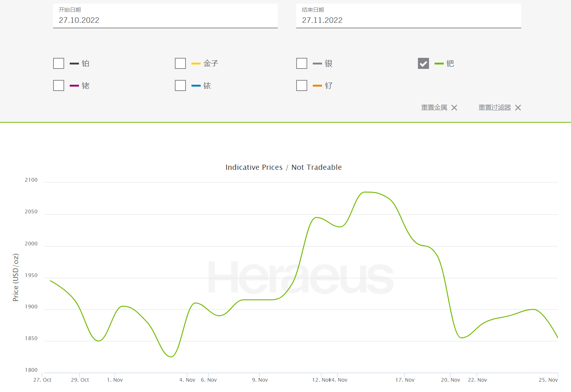Click the 'Price (USD/oz)' axis title
This screenshot has height=392, width=571.
15,277
